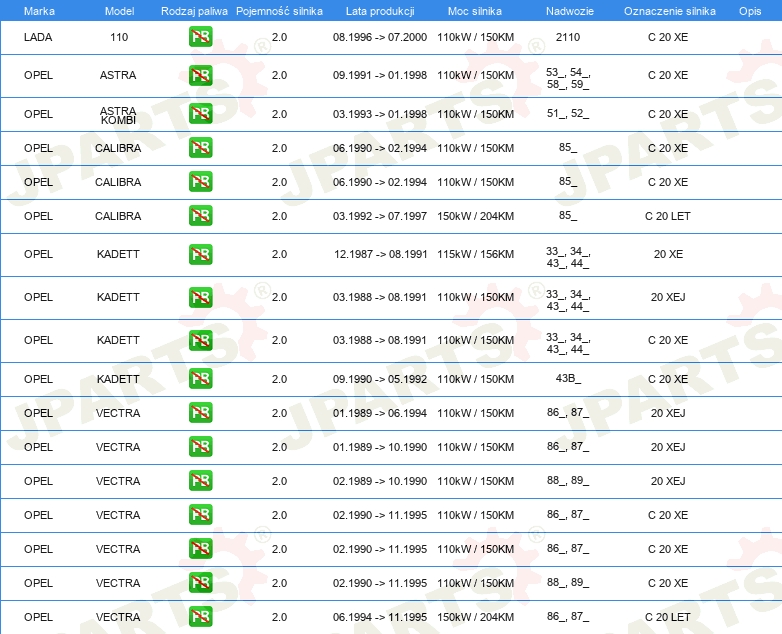The image size is (782, 634).
Task: Select C 20 LET in the VECTRA row
Action: click(x=668, y=617)
